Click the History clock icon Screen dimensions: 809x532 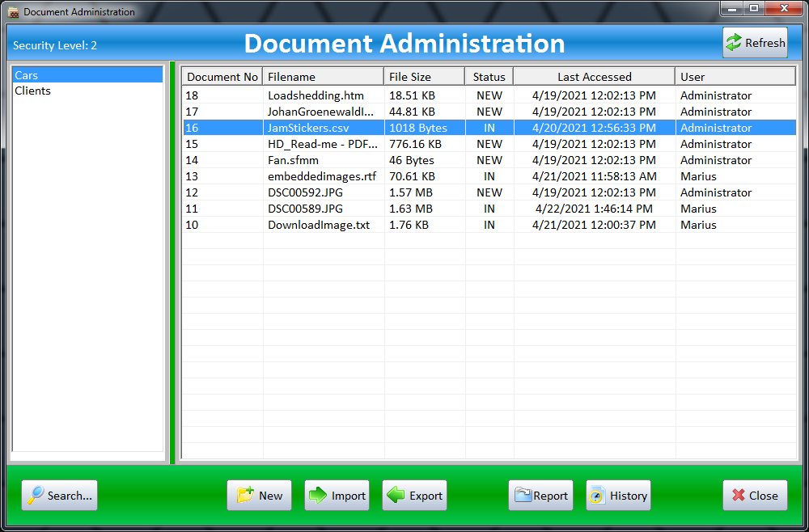(x=597, y=496)
